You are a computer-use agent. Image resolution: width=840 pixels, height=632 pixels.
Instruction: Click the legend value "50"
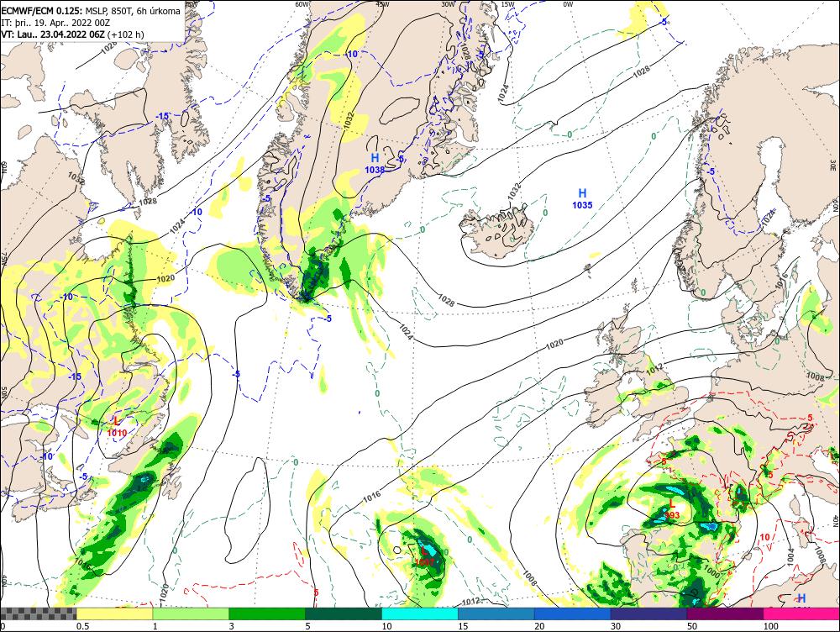coord(692,626)
